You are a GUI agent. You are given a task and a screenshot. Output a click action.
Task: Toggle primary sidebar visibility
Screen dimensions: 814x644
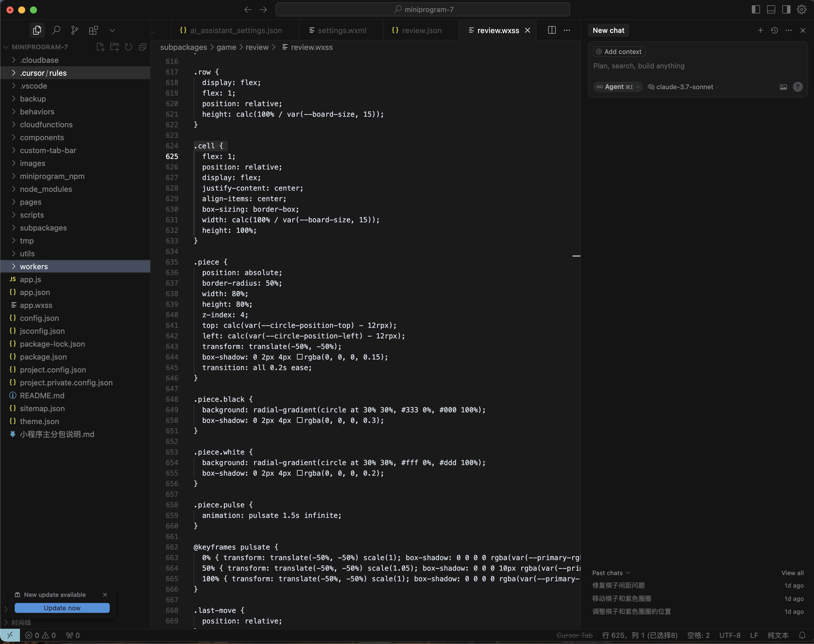point(756,9)
